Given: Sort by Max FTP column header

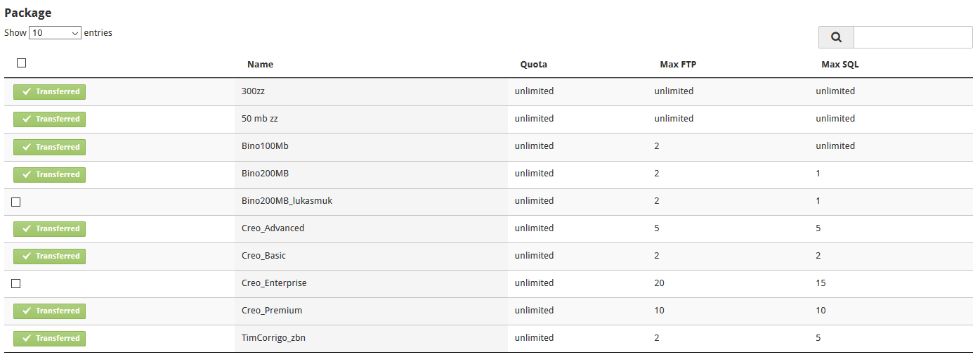Looking at the screenshot, I should (678, 65).
